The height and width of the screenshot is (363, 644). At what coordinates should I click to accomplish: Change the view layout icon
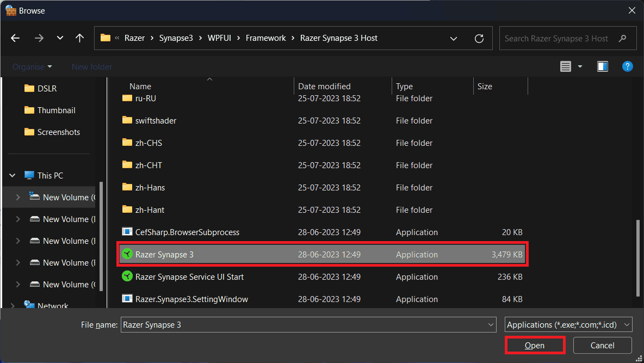click(x=566, y=66)
